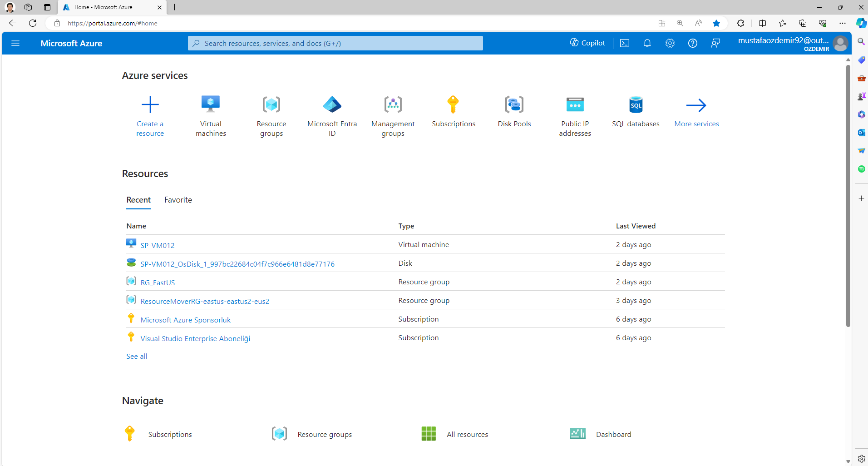This screenshot has width=868, height=466.
Task: Click the Copilot button in Azure header
Action: pyautogui.click(x=587, y=43)
